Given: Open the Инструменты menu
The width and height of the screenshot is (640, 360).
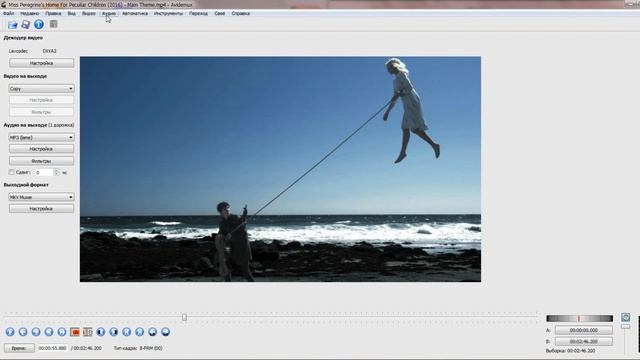Looking at the screenshot, I should click(x=168, y=13).
